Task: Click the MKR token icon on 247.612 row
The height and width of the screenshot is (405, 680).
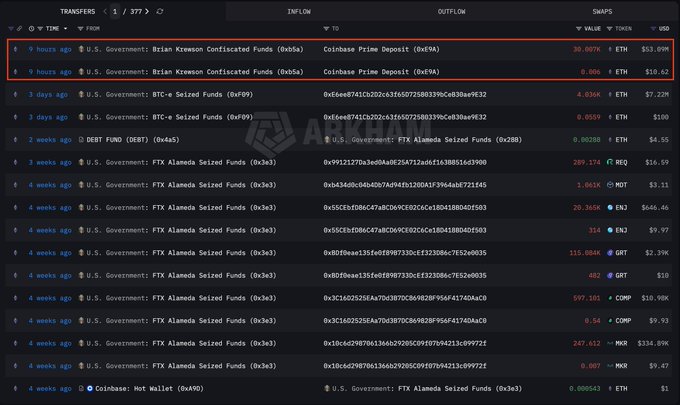Action: (x=610, y=343)
